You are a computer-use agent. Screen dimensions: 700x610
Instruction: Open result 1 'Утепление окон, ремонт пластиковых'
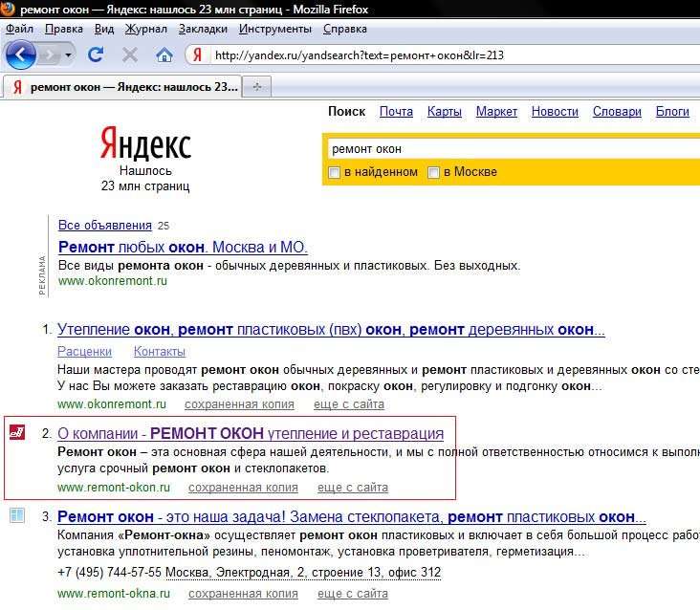(331, 329)
